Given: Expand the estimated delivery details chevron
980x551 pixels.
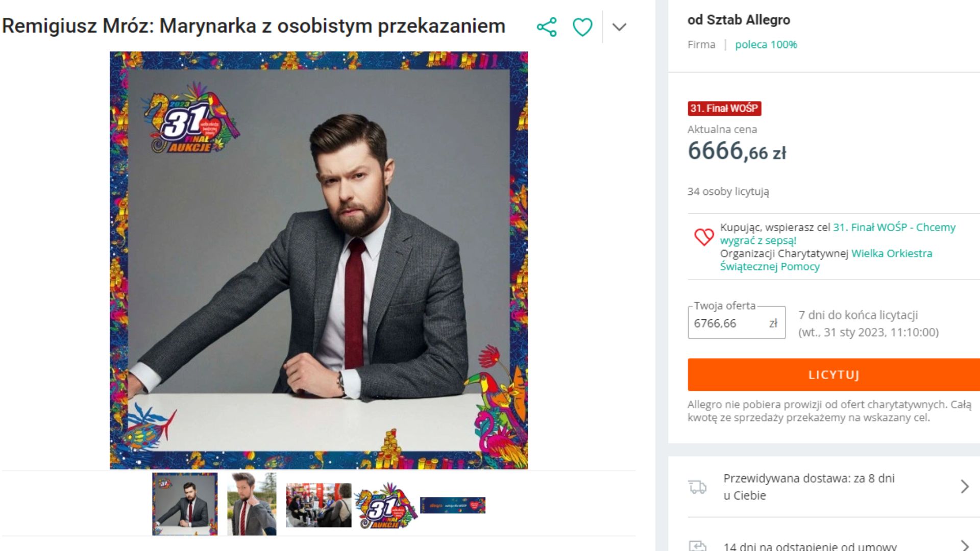Looking at the screenshot, I should click(964, 487).
